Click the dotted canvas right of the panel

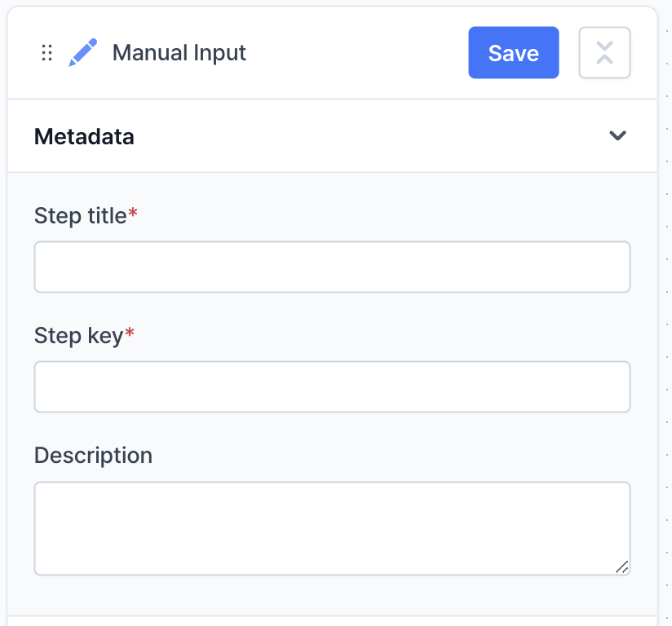point(666,326)
